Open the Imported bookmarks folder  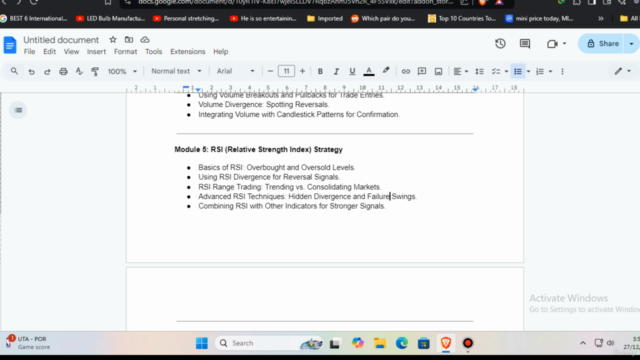[325, 18]
